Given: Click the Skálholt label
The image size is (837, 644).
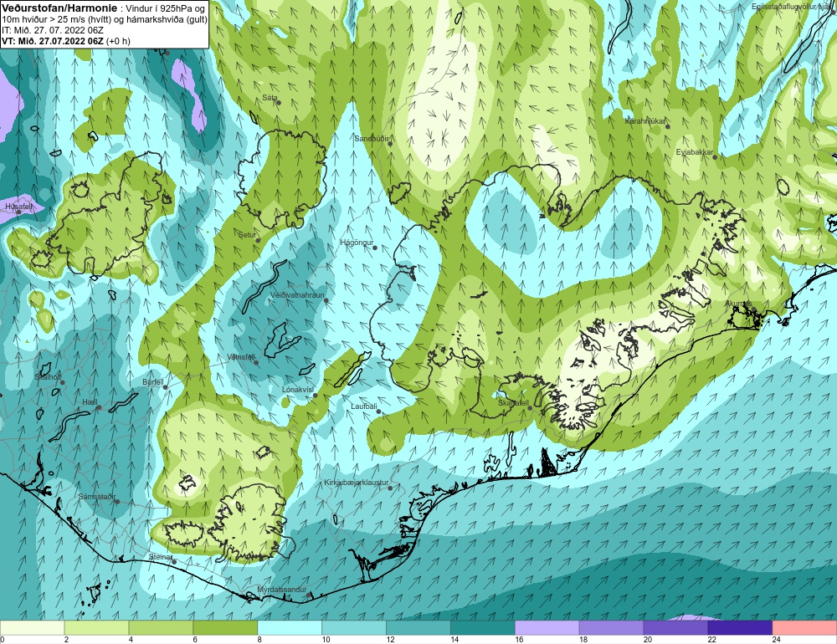Looking at the screenshot, I should (x=48, y=377).
